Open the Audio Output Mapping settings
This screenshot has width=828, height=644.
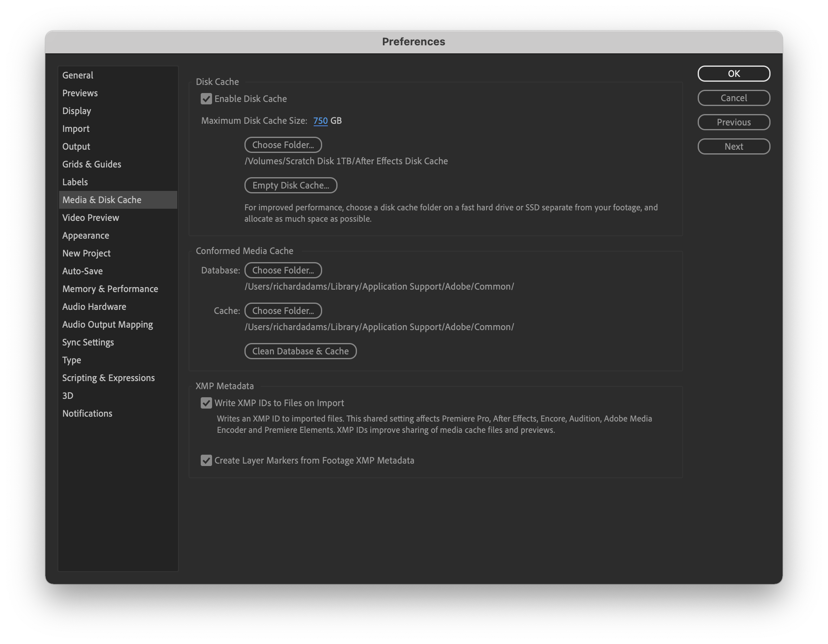point(107,324)
